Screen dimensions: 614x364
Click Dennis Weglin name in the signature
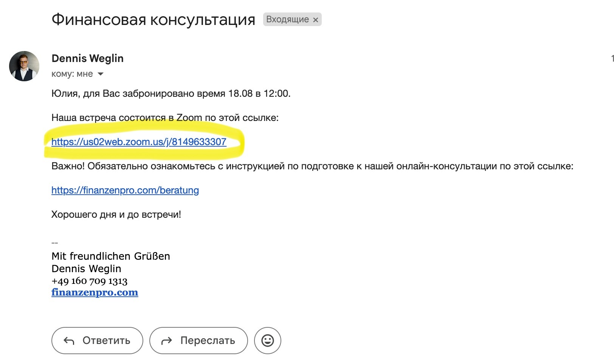coord(86,269)
